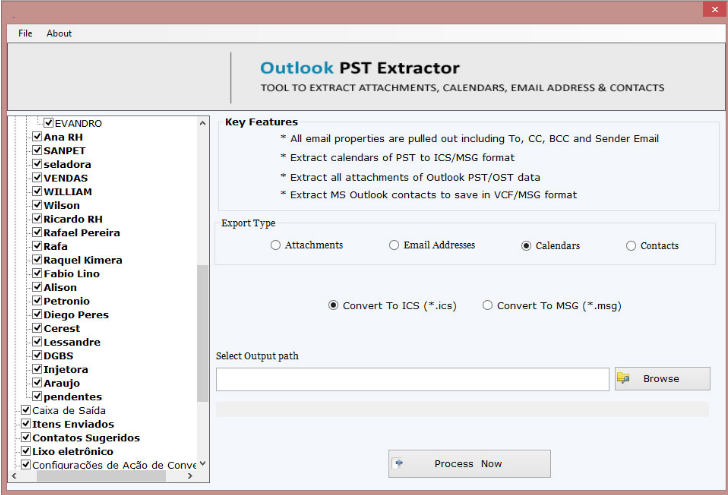Uncheck the Diego Peres checkbox
The image size is (728, 495).
(x=37, y=314)
